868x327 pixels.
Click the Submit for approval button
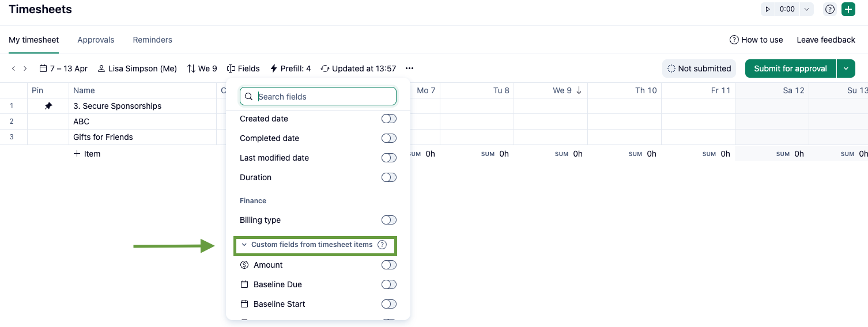(790, 69)
